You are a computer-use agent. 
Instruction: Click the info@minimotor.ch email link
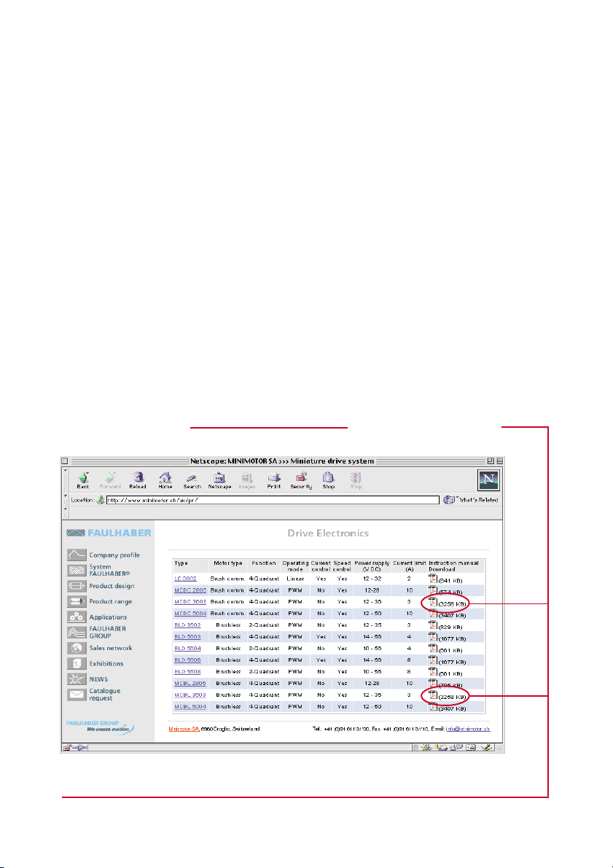click(468, 728)
